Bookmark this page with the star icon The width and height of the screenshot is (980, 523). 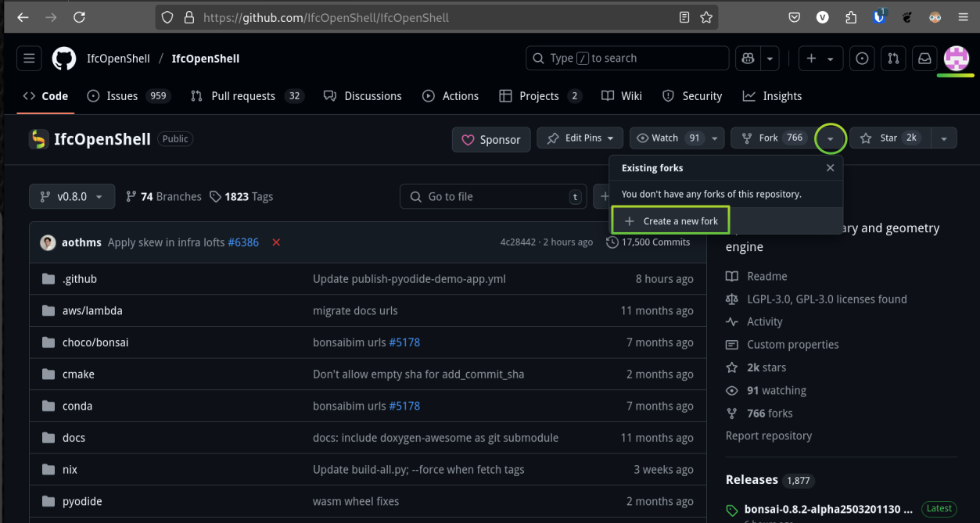[706, 17]
